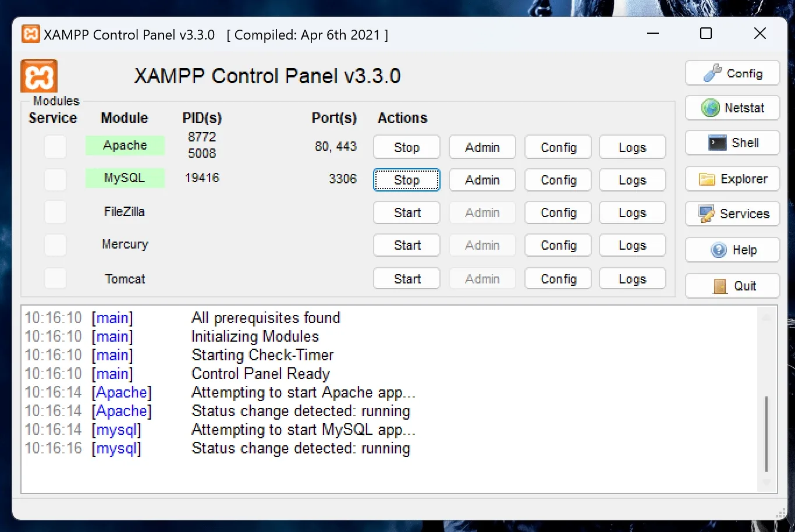795x532 pixels.
Task: Open Tomcat Logs menu
Action: [632, 279]
